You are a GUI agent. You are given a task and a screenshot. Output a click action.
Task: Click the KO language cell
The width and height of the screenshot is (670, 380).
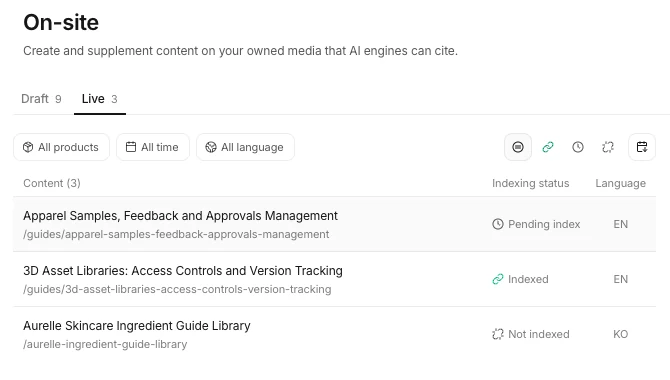coord(620,334)
